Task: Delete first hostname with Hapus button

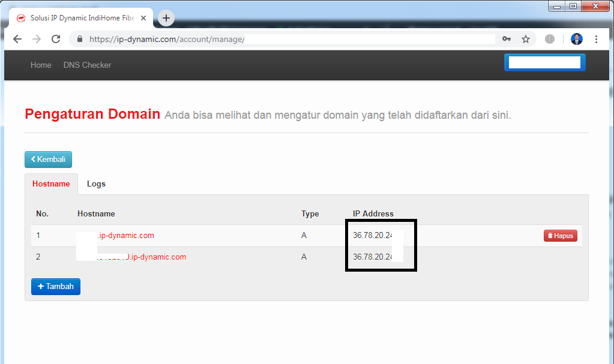Action: pyautogui.click(x=560, y=236)
